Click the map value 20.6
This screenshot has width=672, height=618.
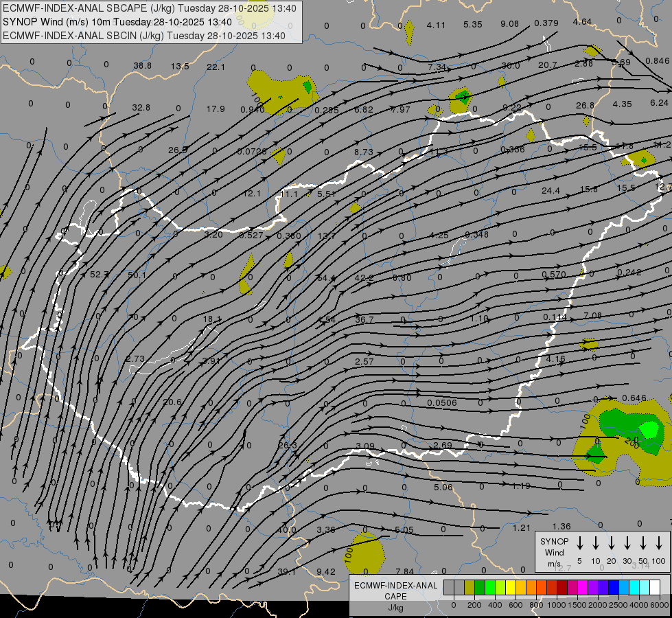point(172,402)
